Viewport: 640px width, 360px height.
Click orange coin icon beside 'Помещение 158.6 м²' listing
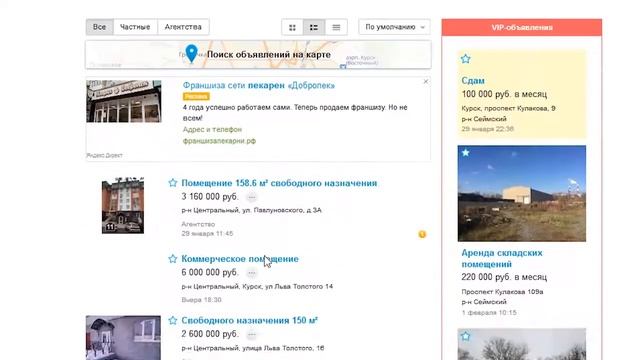(422, 234)
